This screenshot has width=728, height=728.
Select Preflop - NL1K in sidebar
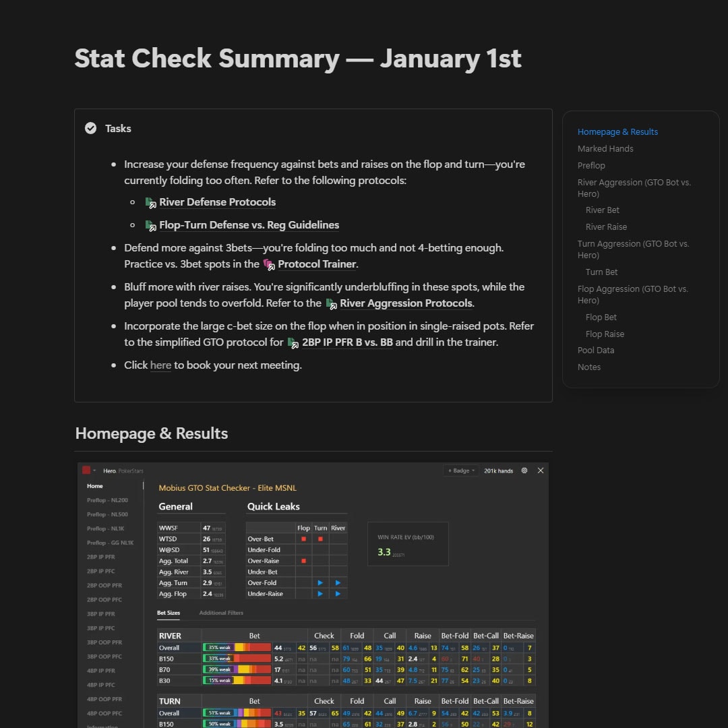pyautogui.click(x=105, y=528)
